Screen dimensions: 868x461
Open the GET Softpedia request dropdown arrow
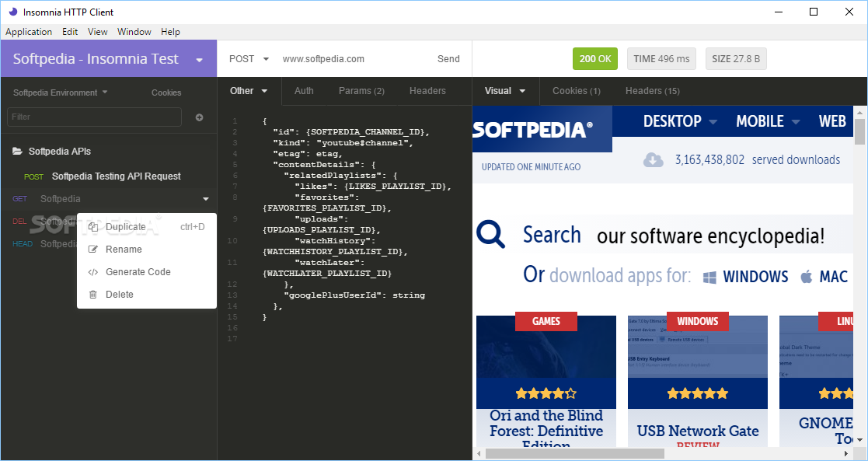point(206,199)
